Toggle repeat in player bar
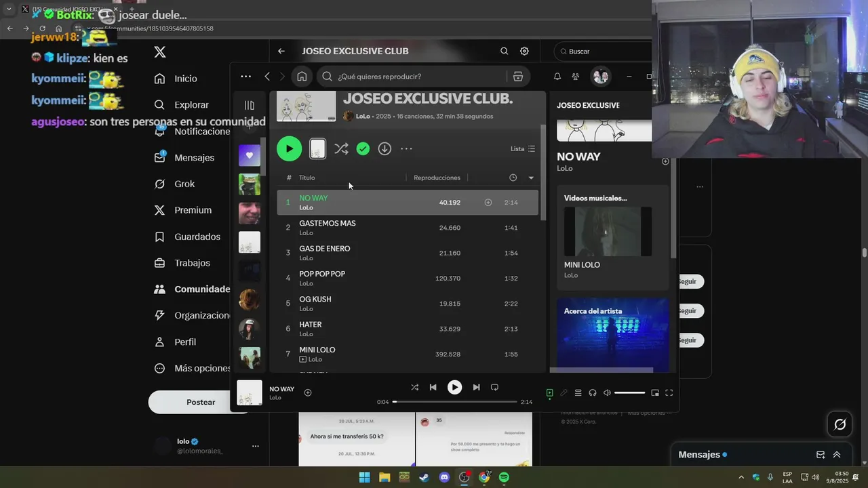868x488 pixels. point(494,387)
